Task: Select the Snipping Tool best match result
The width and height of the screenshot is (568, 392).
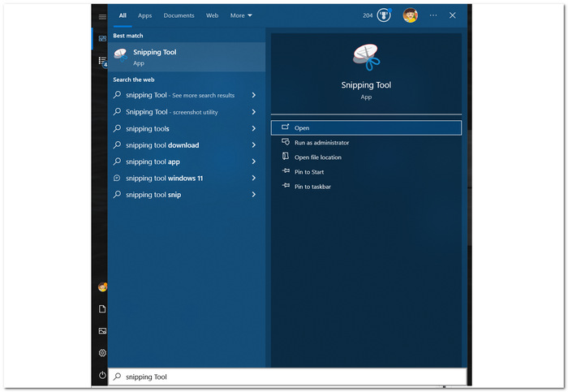Action: click(x=187, y=57)
